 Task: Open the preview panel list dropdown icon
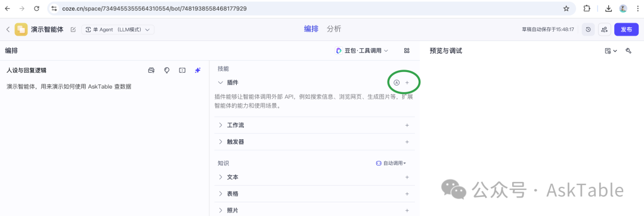tap(611, 51)
